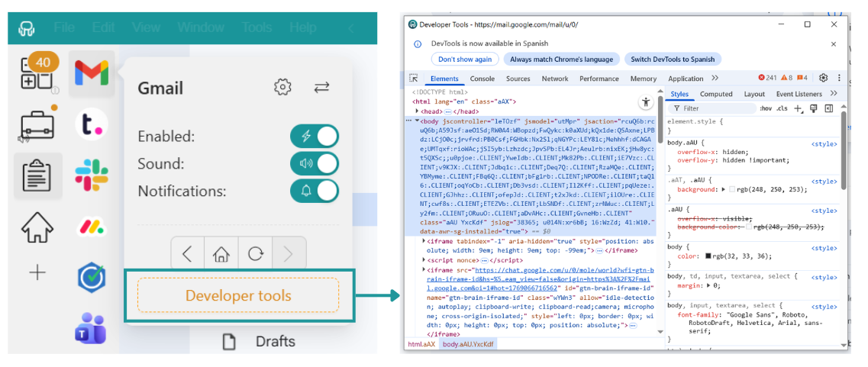Image resolution: width=868 pixels, height=367 pixels.
Task: Expand the chat.google.com iframe node
Action: pyautogui.click(x=424, y=269)
